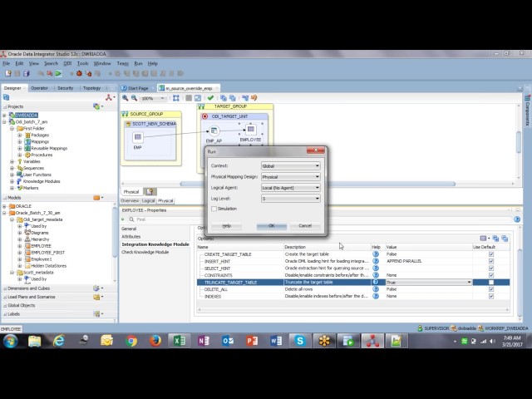Toggle Use Default for INSERT_HINT
This screenshot has height=399, width=532.
491,261
